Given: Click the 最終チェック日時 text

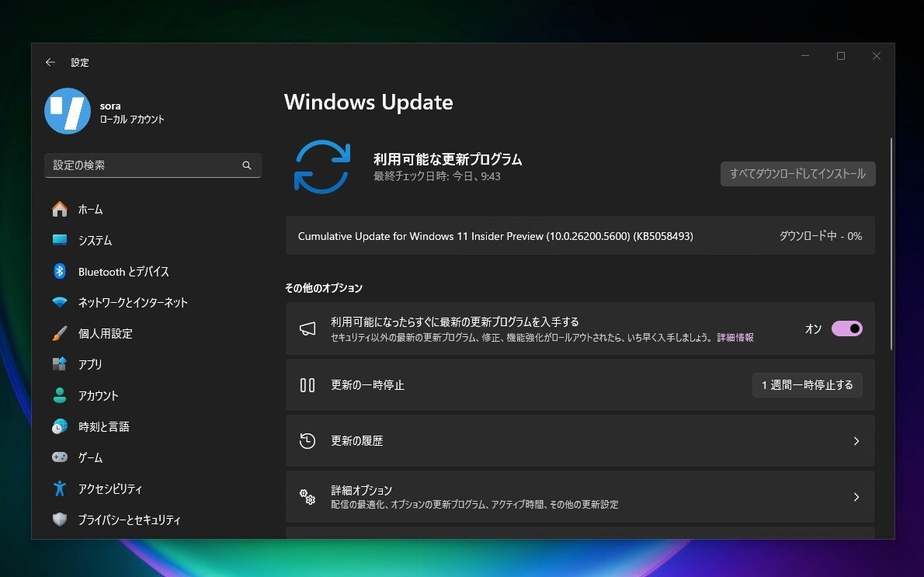Looking at the screenshot, I should [436, 176].
